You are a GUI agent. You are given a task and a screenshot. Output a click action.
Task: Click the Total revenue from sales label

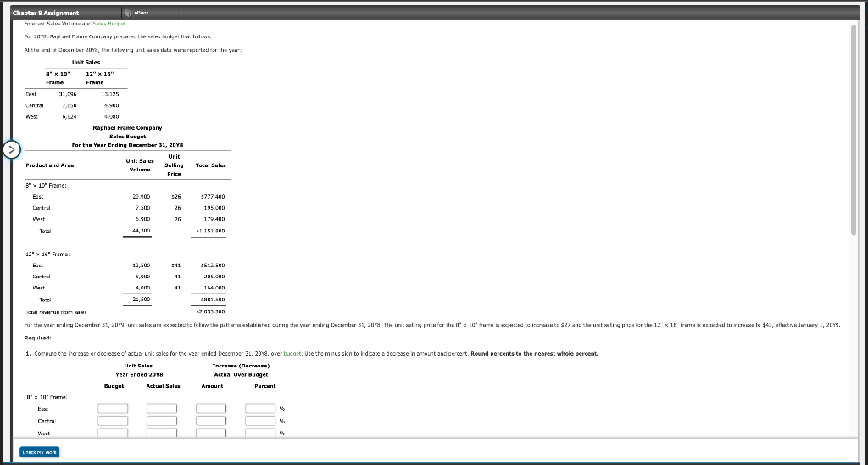click(x=56, y=312)
